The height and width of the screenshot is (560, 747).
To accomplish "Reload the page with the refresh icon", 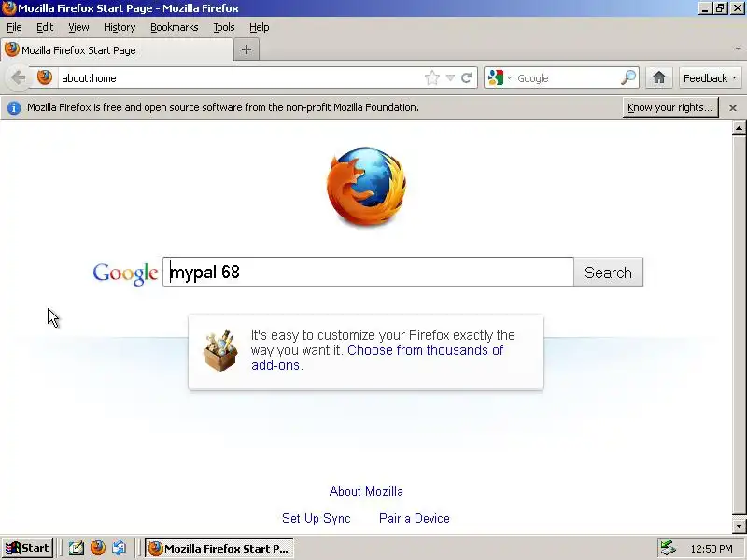I will 466,77.
